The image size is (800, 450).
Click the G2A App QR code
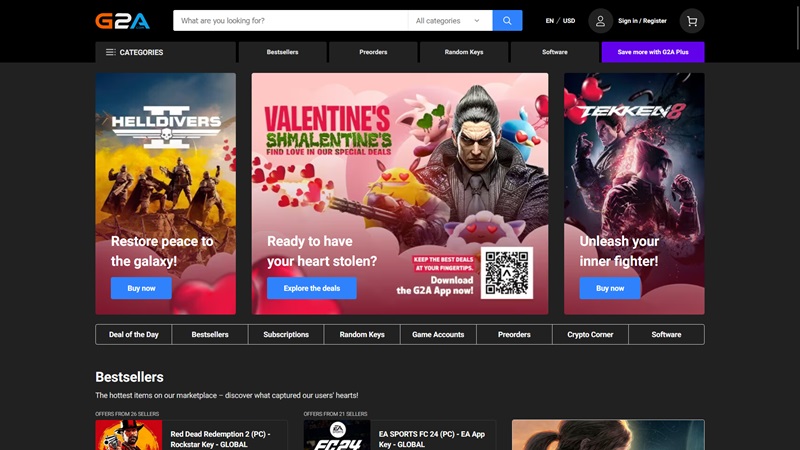click(x=507, y=273)
